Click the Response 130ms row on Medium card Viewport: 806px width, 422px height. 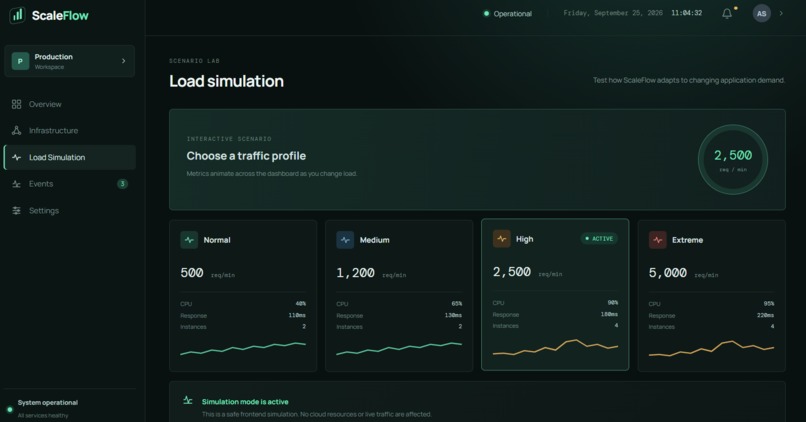399,315
